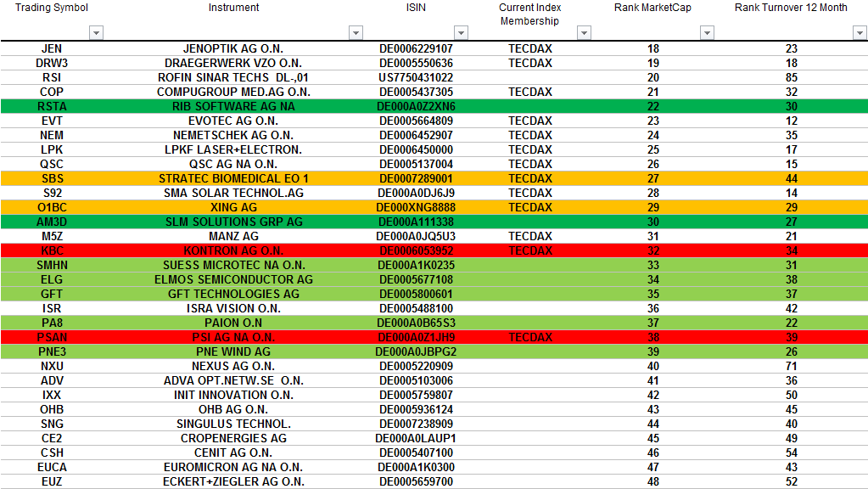Open the Current Index Membership filter dropdown

[x=584, y=32]
